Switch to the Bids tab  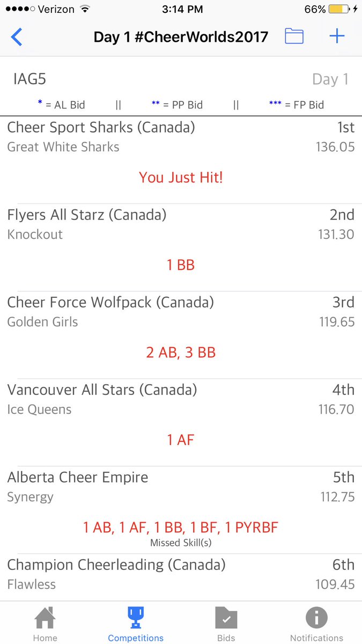226,624
